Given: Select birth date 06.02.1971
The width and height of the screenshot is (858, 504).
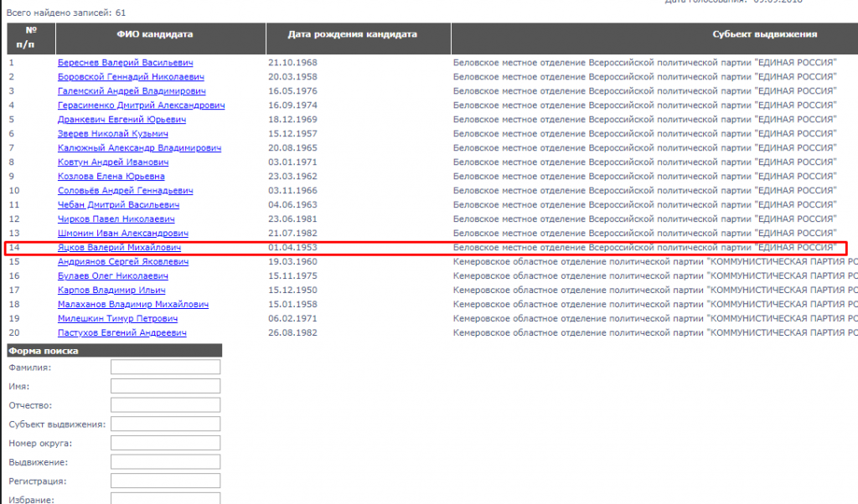Looking at the screenshot, I should tap(292, 319).
